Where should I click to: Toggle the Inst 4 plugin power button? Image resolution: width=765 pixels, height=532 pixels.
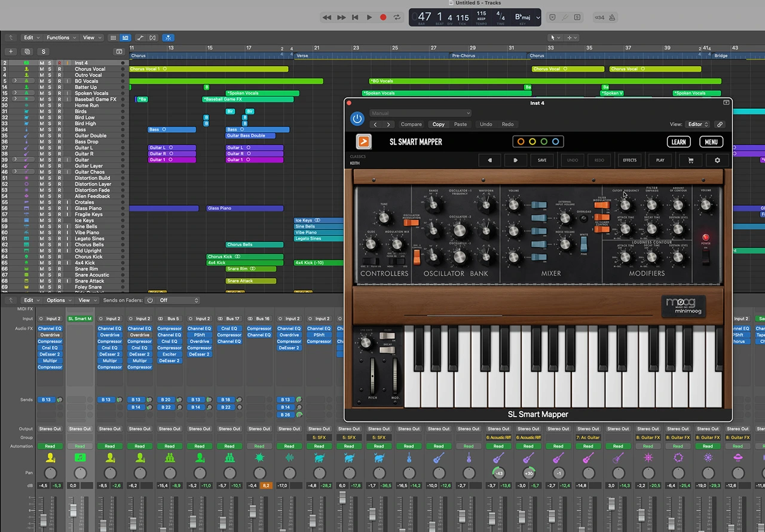[x=357, y=118]
